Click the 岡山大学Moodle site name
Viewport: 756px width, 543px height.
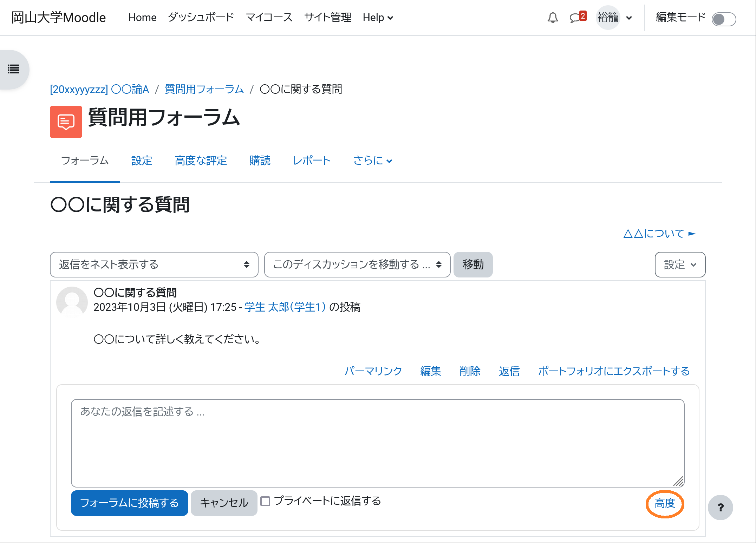click(x=58, y=18)
